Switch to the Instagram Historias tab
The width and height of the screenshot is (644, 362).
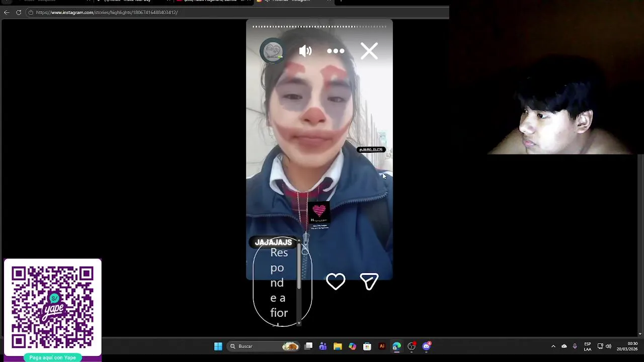click(x=294, y=1)
